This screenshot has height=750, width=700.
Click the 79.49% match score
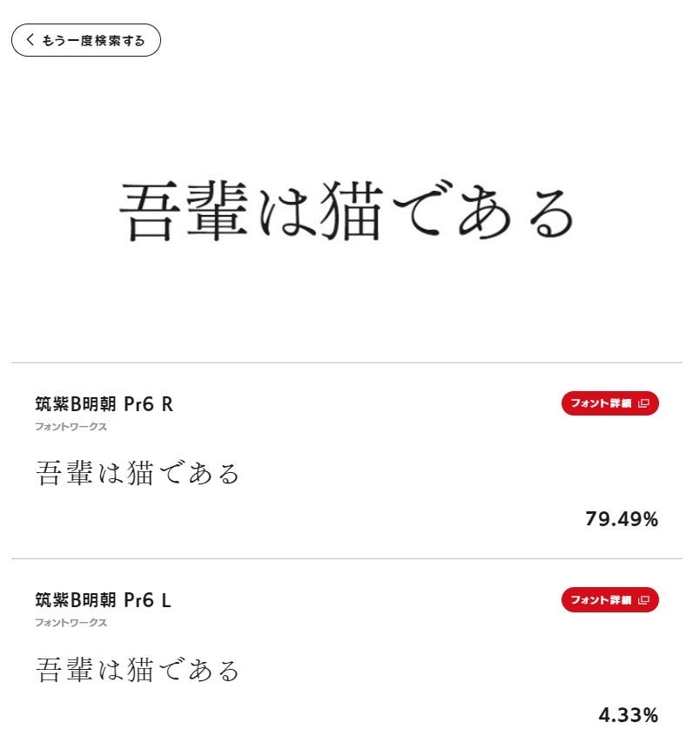[622, 520]
